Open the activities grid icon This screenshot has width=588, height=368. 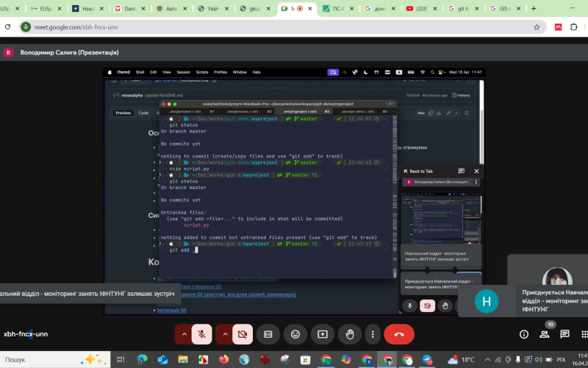click(584, 334)
